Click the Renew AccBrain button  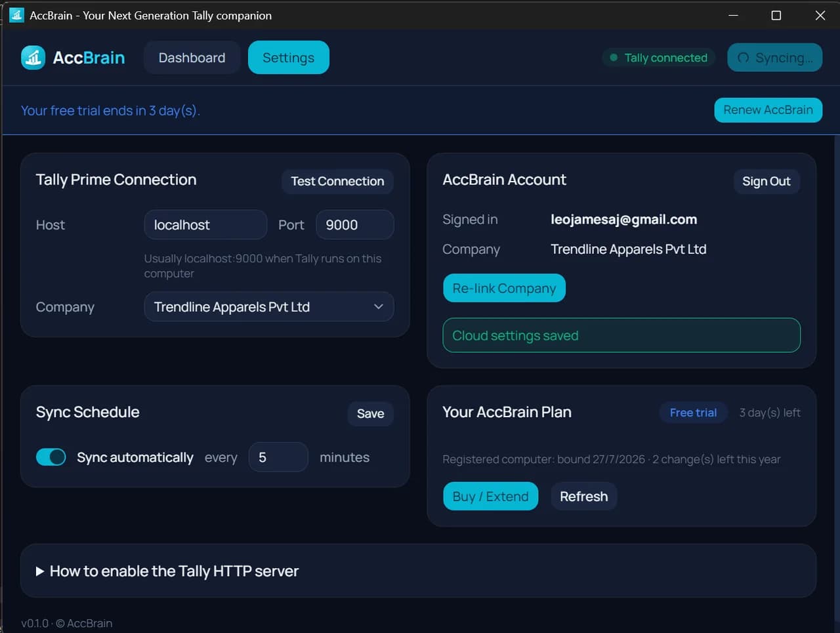(768, 110)
